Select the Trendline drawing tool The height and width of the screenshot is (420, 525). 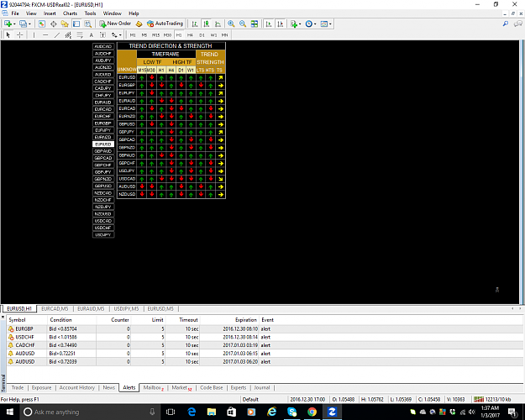57,34
